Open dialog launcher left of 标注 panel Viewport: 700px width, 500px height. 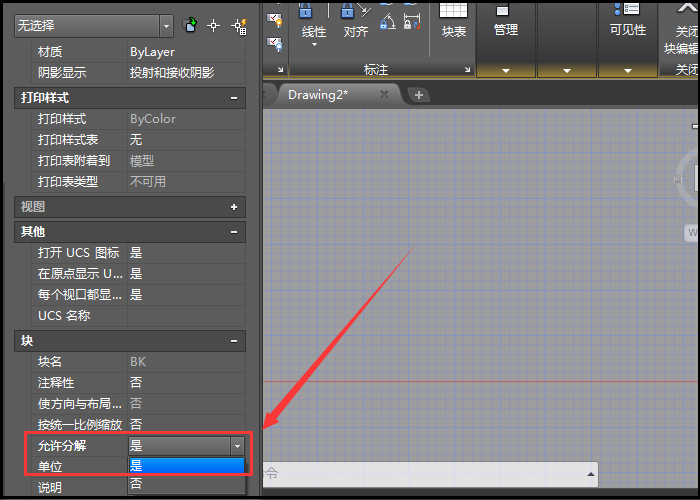point(280,70)
